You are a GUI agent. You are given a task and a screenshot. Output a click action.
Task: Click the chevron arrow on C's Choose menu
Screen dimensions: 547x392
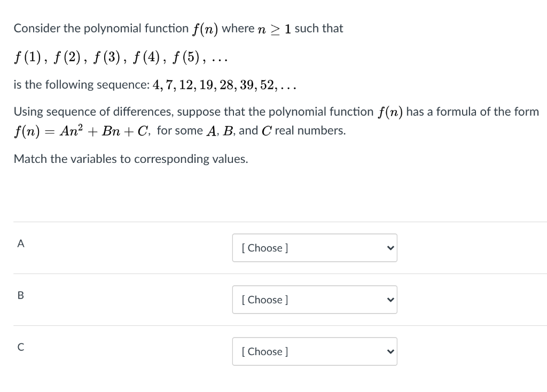389,351
